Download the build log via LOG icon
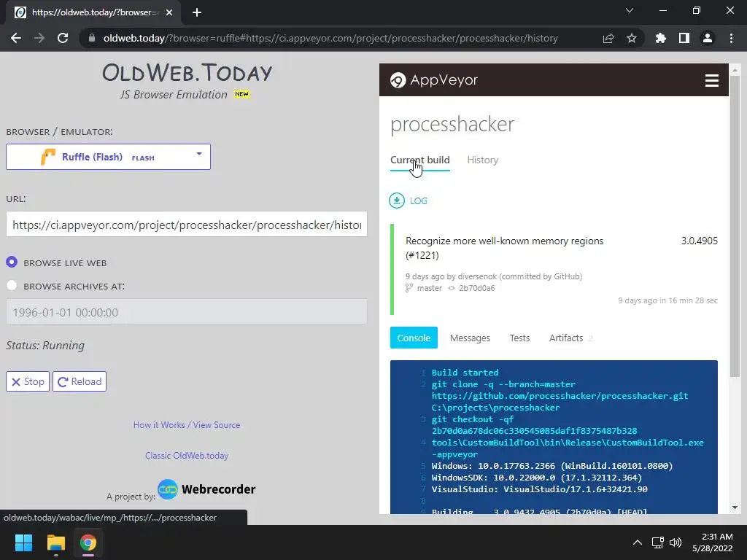747x560 pixels. click(397, 201)
